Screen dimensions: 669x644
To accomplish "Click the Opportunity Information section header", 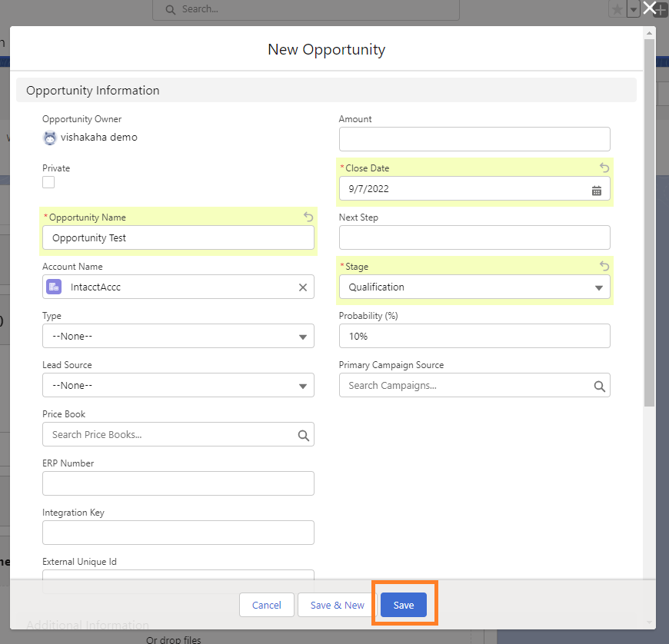I will 326,90.
